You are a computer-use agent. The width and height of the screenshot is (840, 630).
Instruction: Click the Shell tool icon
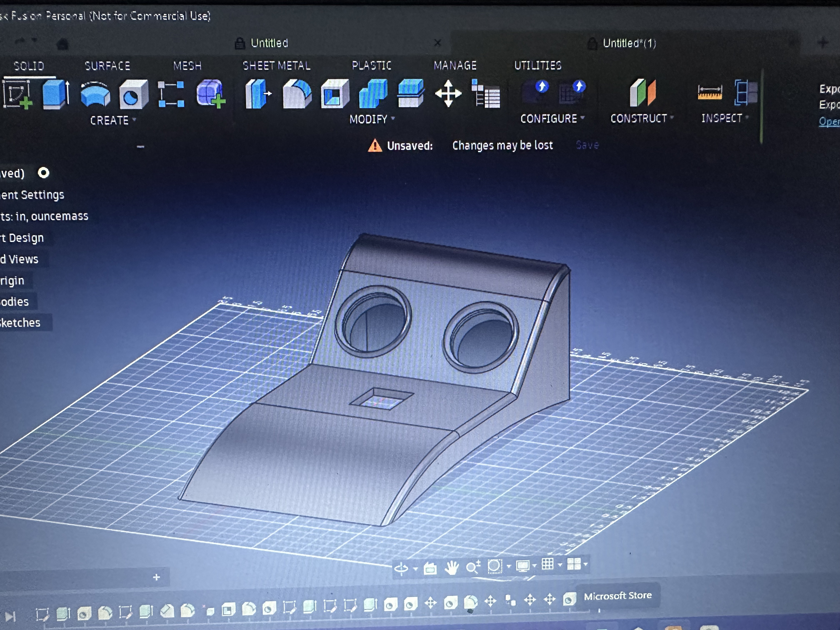[x=334, y=94]
